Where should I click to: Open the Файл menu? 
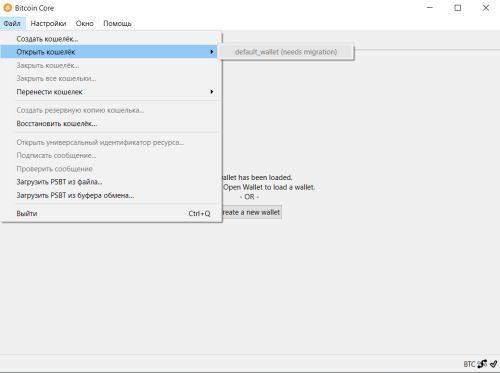click(x=12, y=23)
